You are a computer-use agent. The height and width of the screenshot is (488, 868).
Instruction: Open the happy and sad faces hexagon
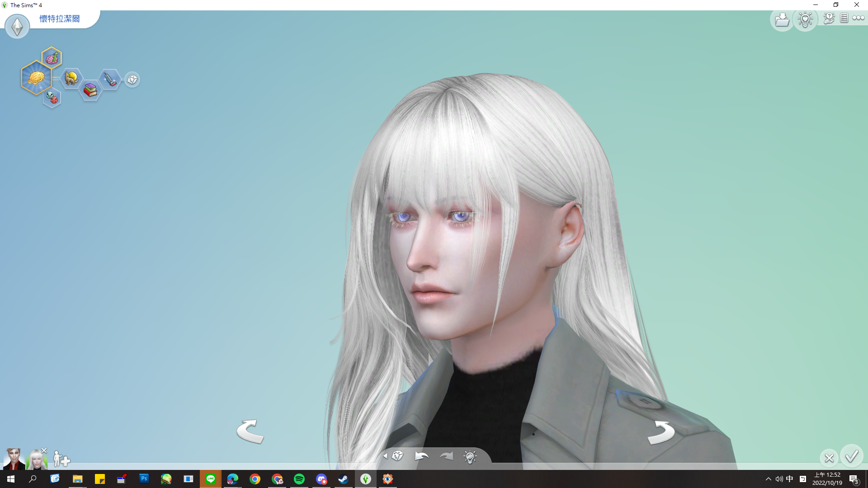[x=52, y=98]
